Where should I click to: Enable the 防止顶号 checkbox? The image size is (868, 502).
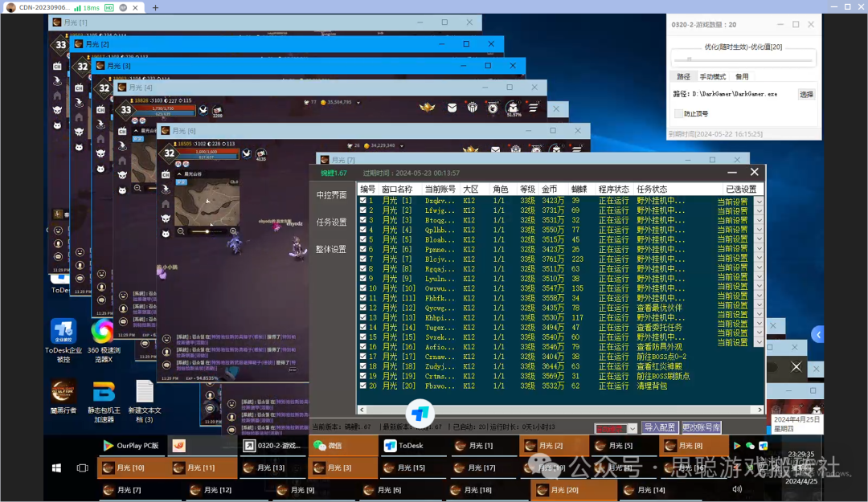pyautogui.click(x=679, y=114)
